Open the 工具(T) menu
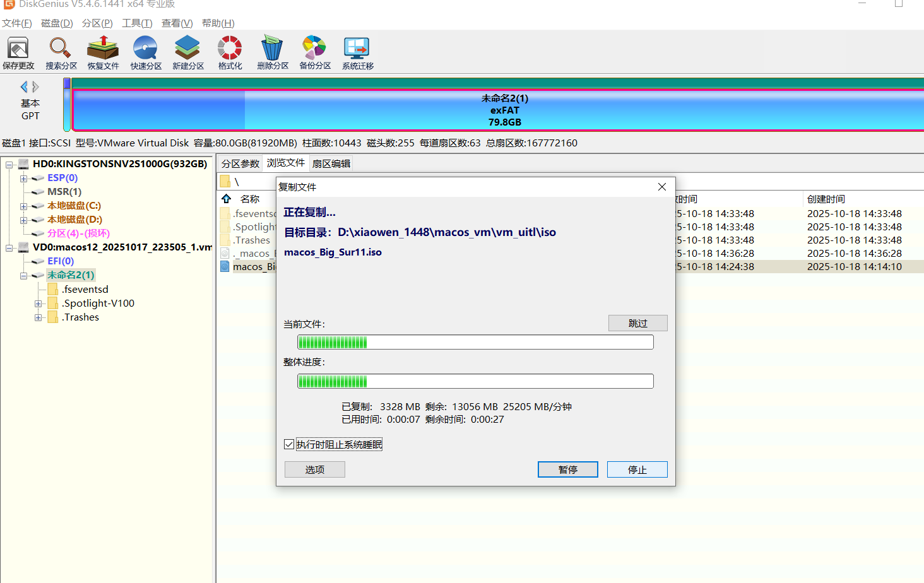The height and width of the screenshot is (583, 924). (x=137, y=23)
